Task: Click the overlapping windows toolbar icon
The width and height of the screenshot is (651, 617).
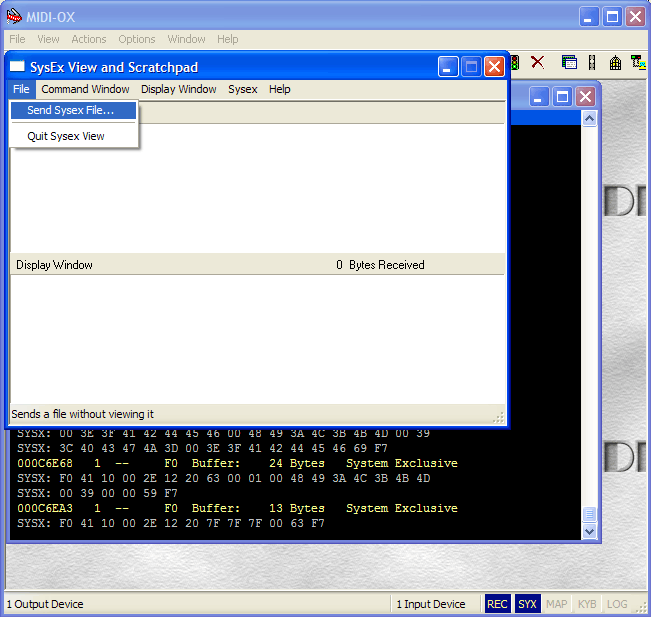Action: pyautogui.click(x=569, y=63)
